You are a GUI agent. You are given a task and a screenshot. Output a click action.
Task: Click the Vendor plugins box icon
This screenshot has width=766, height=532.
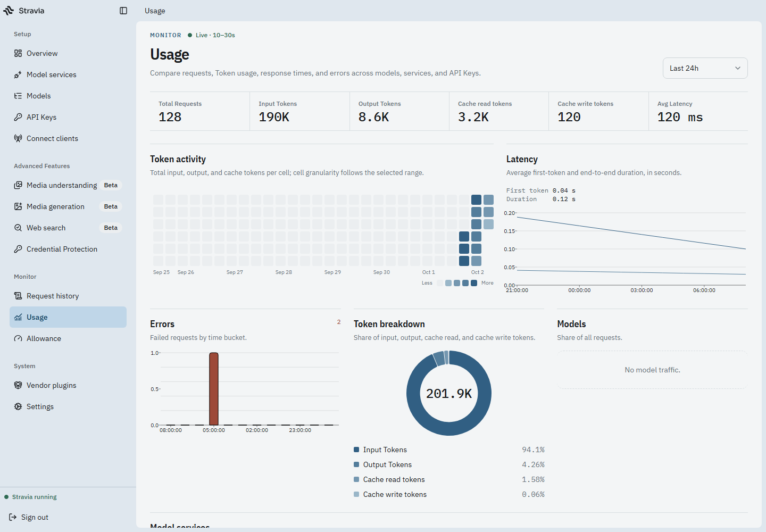tap(18, 385)
